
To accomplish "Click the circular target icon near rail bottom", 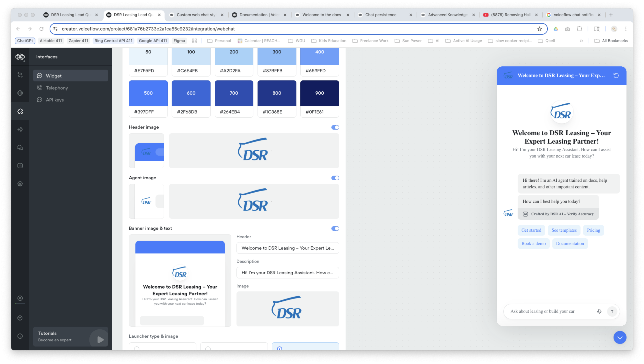I will (x=20, y=298).
